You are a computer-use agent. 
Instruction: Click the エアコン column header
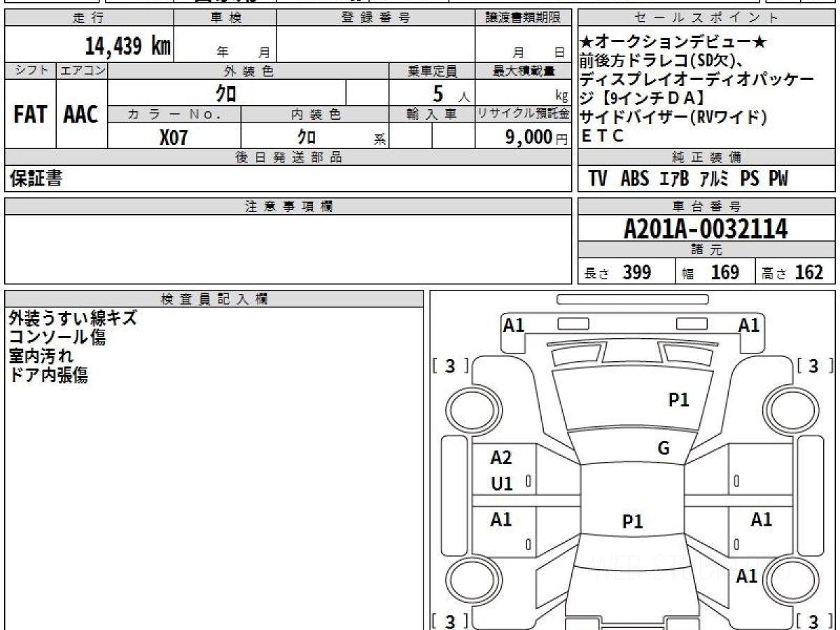(x=82, y=71)
